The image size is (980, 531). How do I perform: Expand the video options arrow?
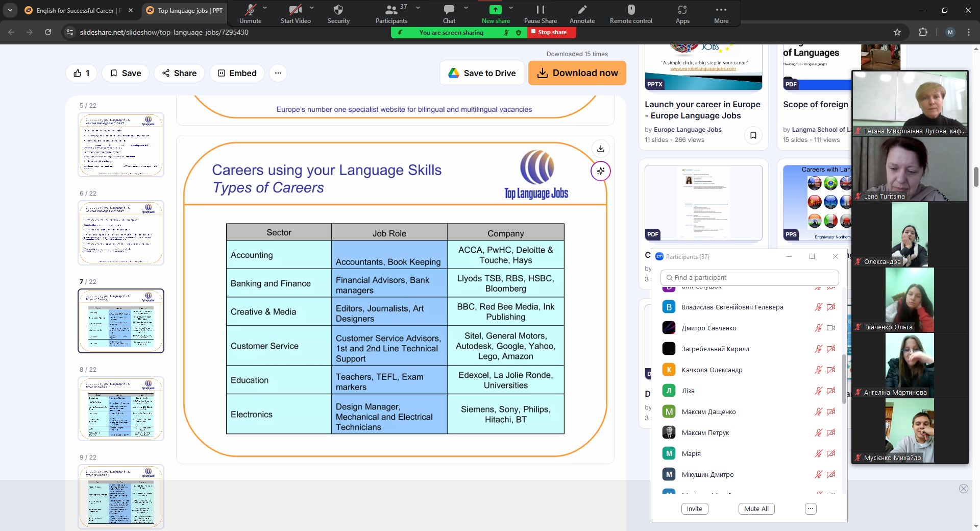tap(312, 8)
